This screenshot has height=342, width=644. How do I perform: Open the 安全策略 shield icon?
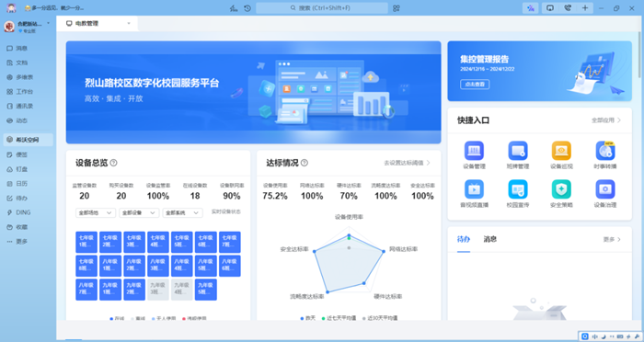(x=561, y=188)
